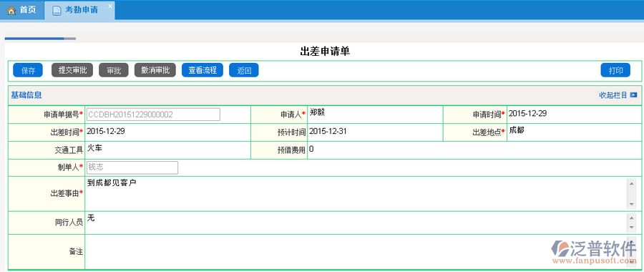Submit for approval via 提交审批
Viewport: 644px width, 272px height.
pos(72,70)
